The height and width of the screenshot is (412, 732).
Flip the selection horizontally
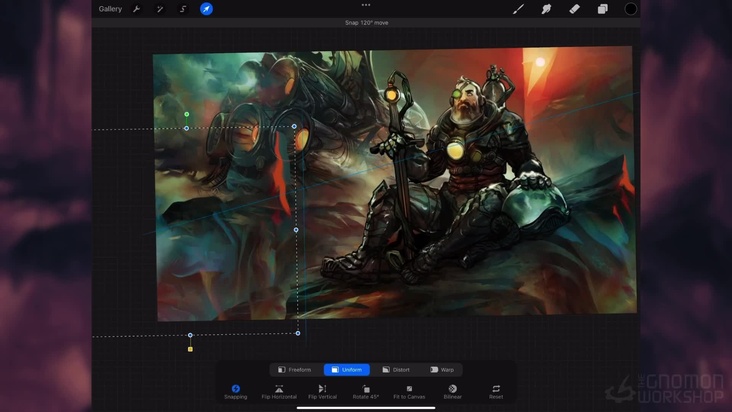pos(279,391)
